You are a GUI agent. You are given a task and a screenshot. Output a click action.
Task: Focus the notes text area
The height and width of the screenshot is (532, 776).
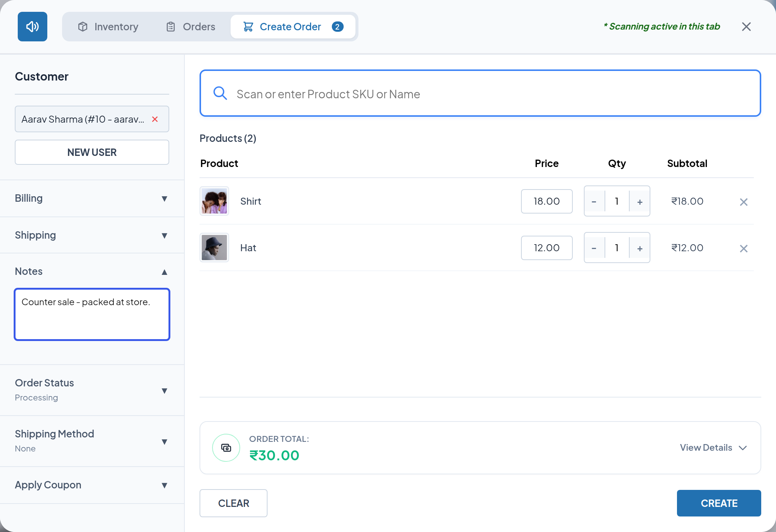92,314
